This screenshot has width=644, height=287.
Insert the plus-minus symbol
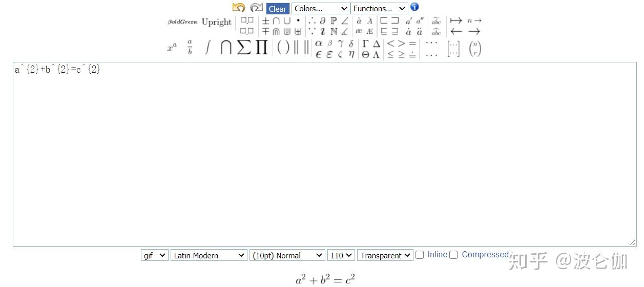pos(266,21)
